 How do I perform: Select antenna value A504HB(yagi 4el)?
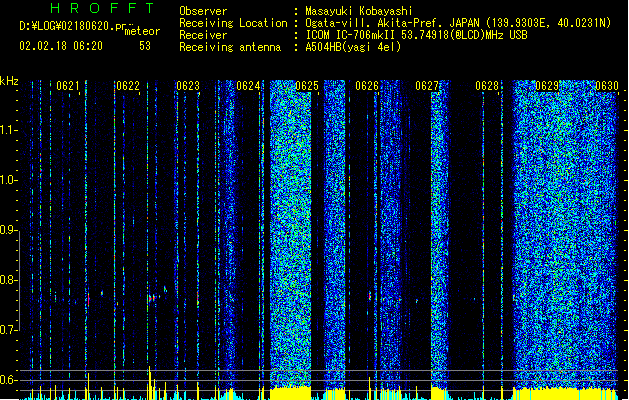[353, 47]
